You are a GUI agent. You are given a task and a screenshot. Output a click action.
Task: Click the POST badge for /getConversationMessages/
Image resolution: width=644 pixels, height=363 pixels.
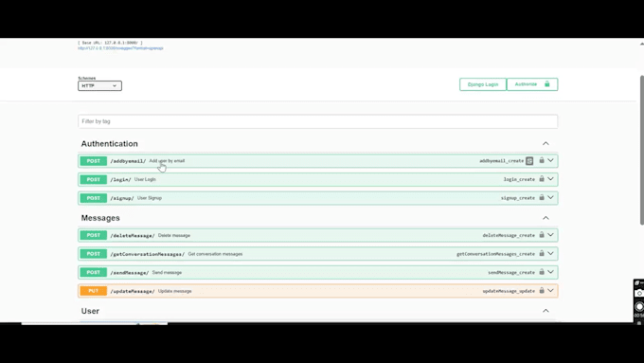93,254
